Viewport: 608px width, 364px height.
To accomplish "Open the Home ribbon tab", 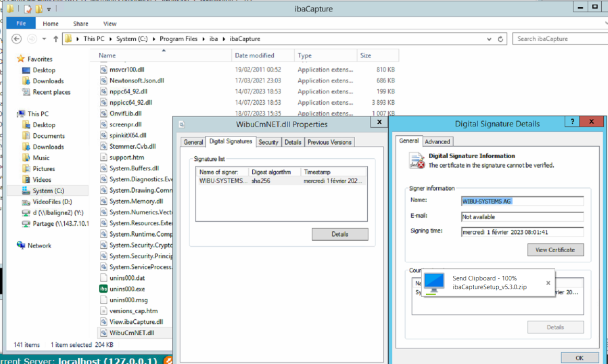I will coord(51,24).
